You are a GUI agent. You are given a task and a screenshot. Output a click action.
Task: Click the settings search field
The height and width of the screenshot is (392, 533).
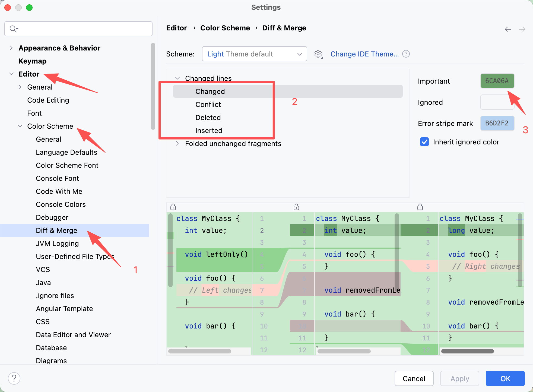coord(81,29)
